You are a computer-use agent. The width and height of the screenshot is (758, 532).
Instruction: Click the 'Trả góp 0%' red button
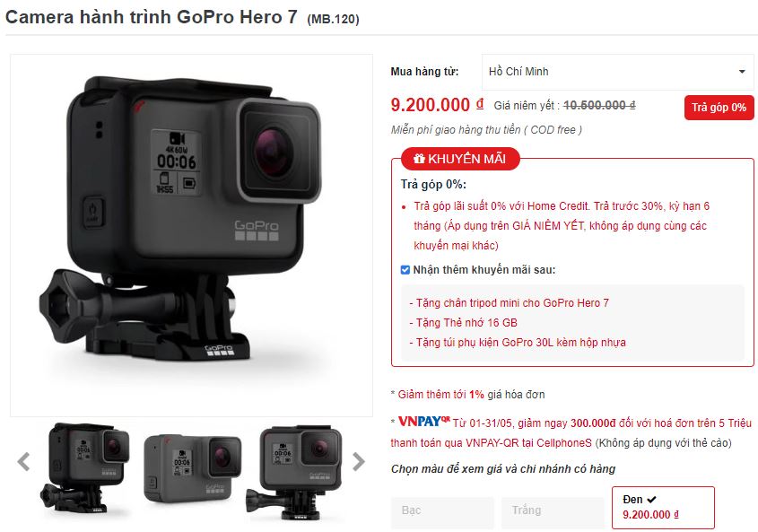pos(719,108)
